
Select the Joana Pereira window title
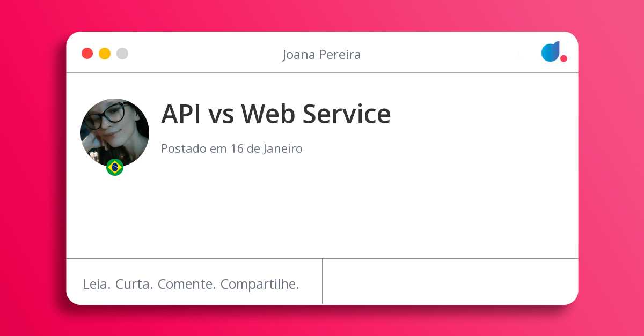point(321,55)
